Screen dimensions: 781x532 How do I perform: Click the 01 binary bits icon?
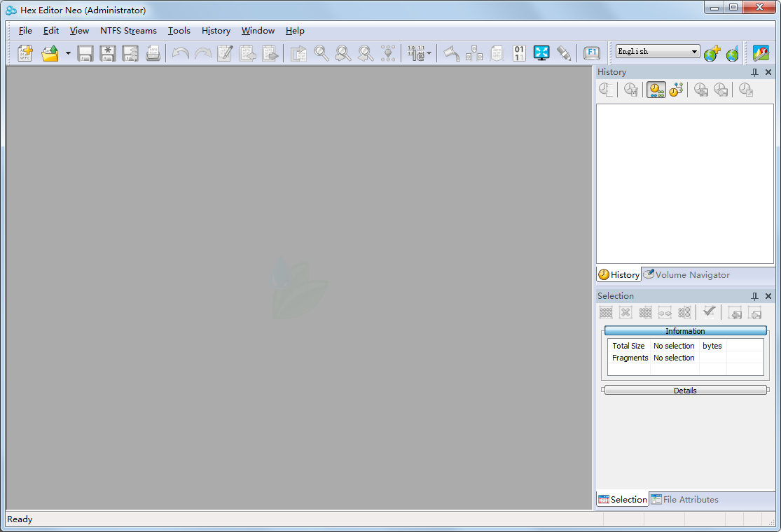click(x=519, y=52)
